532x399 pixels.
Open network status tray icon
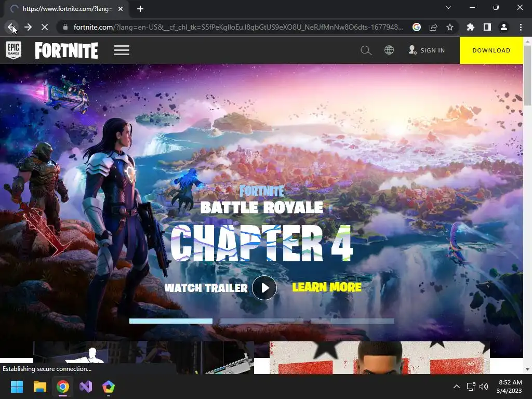tap(471, 387)
